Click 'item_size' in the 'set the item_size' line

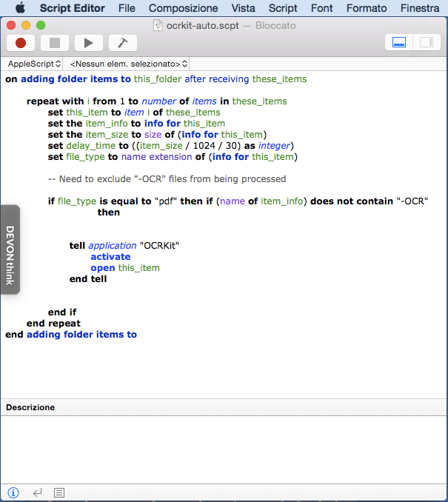(107, 135)
